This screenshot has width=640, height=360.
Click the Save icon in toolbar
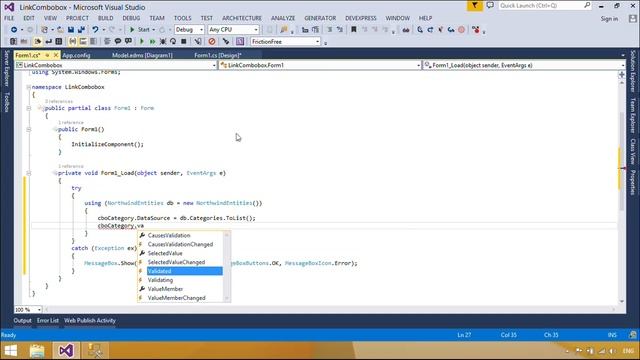click(71, 30)
